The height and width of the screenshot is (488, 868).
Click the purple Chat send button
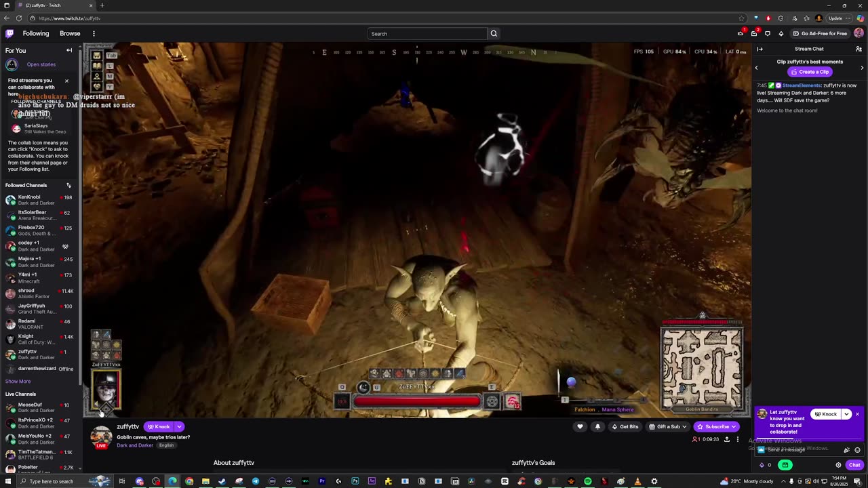[x=854, y=465]
